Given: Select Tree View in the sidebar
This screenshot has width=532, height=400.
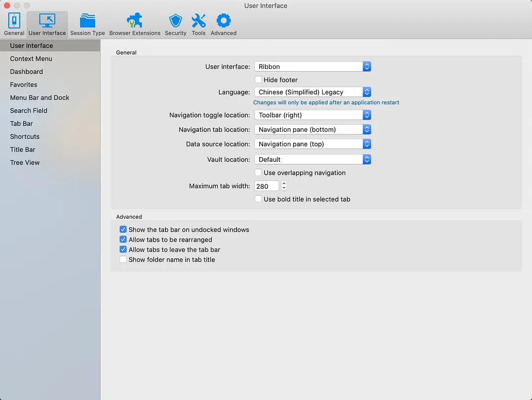Looking at the screenshot, I should click(x=50, y=162).
